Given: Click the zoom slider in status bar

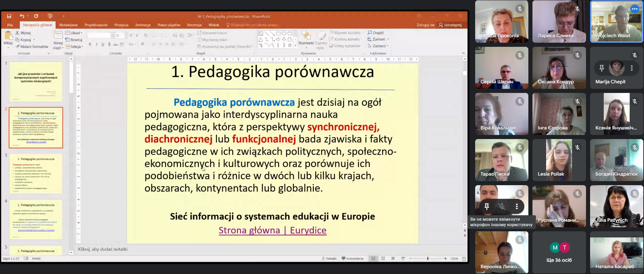Looking at the screenshot, I should click(x=428, y=259).
